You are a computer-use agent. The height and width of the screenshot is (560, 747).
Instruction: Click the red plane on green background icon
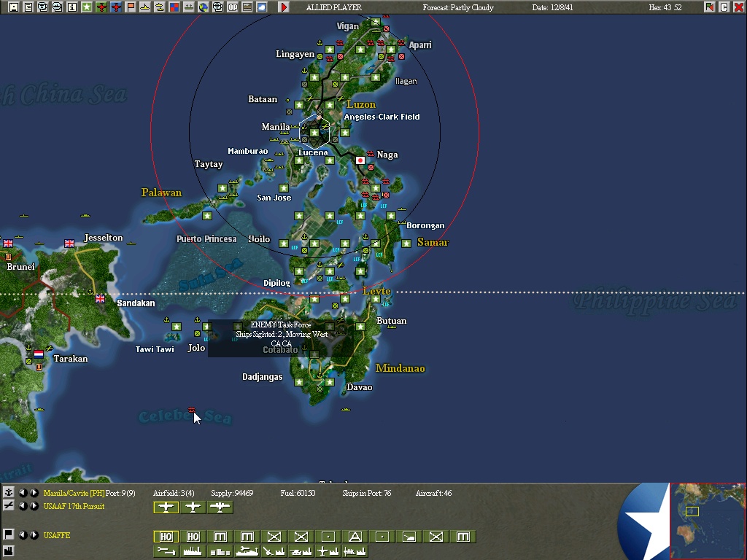(x=101, y=7)
